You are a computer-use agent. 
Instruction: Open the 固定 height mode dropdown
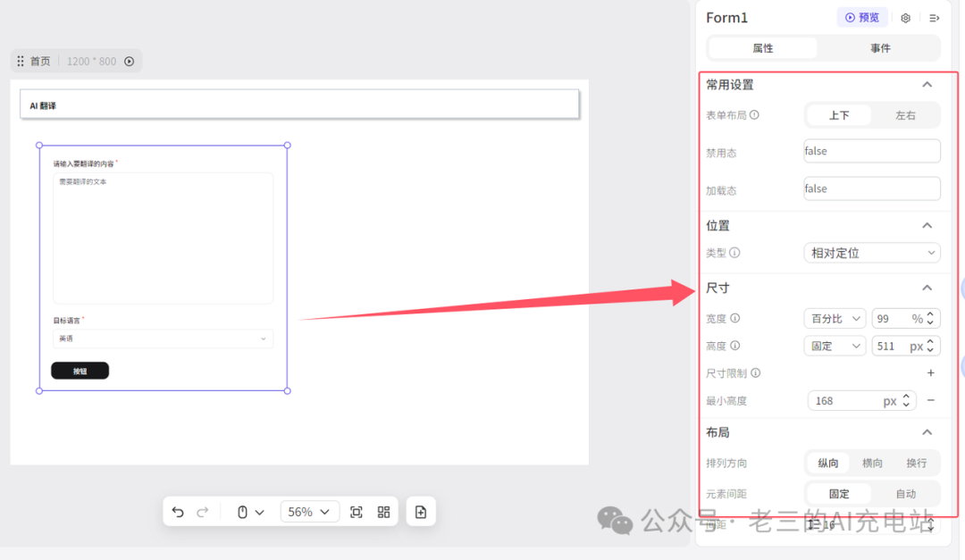835,346
